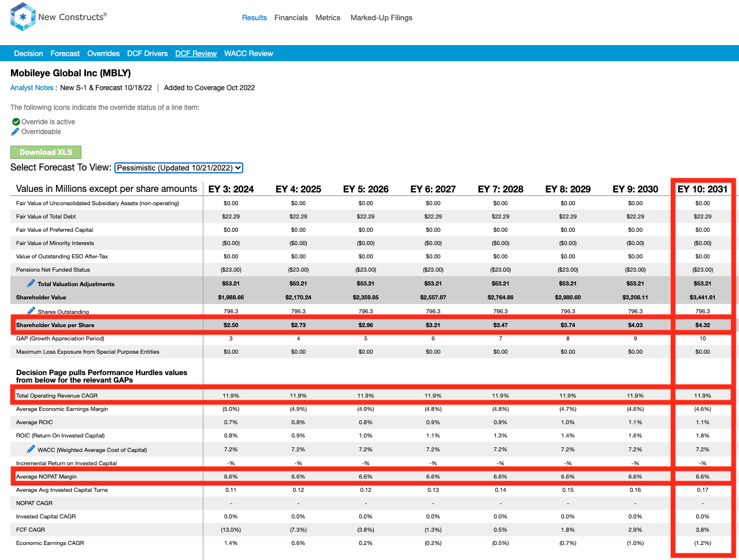This screenshot has width=739, height=560.
Task: Click the EY 10: 2031 column header
Action: 703,189
